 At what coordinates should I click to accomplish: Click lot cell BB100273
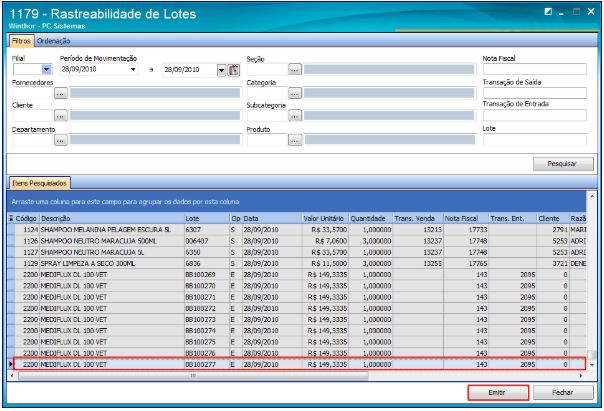click(206, 320)
